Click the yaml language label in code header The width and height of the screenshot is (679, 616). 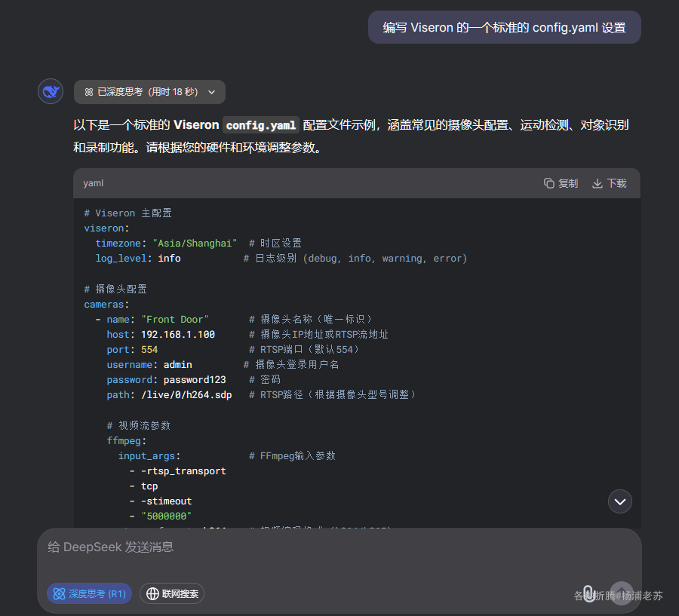point(93,183)
